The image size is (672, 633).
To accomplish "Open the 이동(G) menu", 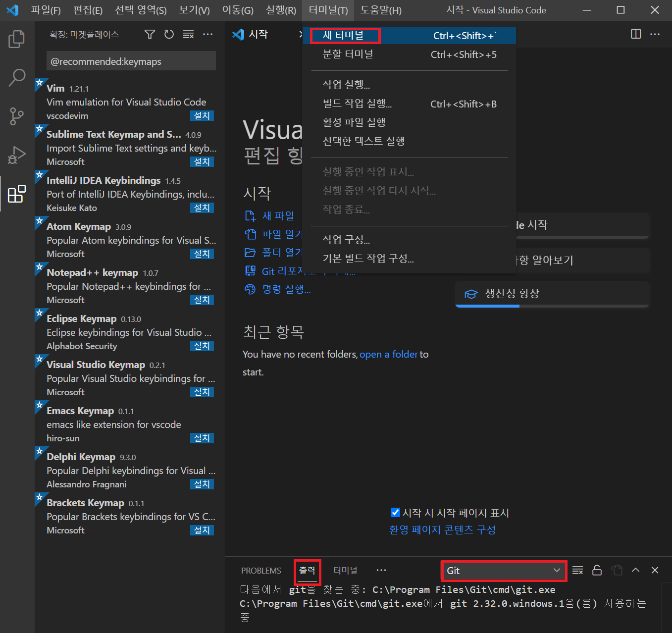I will point(238,10).
